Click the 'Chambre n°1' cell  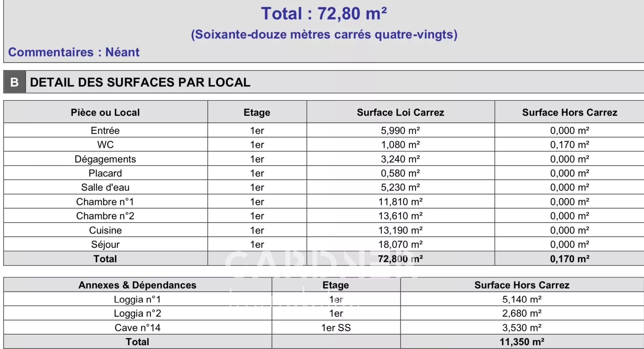tap(105, 202)
